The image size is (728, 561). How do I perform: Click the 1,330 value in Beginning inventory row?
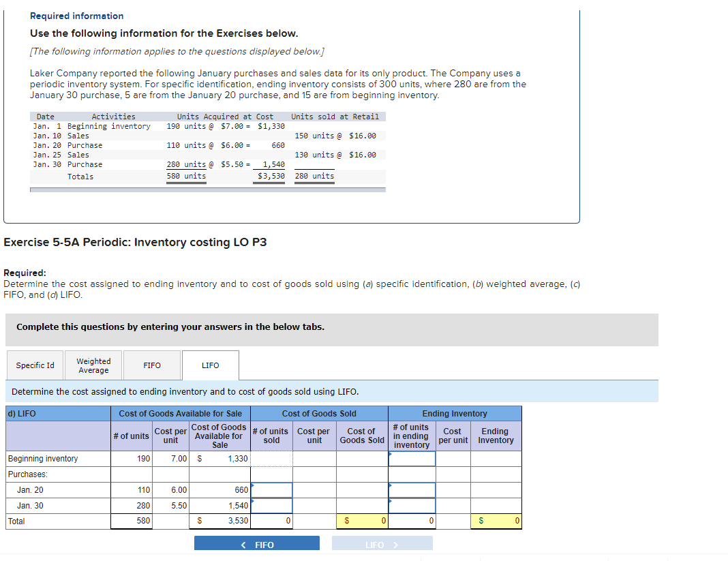click(x=238, y=459)
